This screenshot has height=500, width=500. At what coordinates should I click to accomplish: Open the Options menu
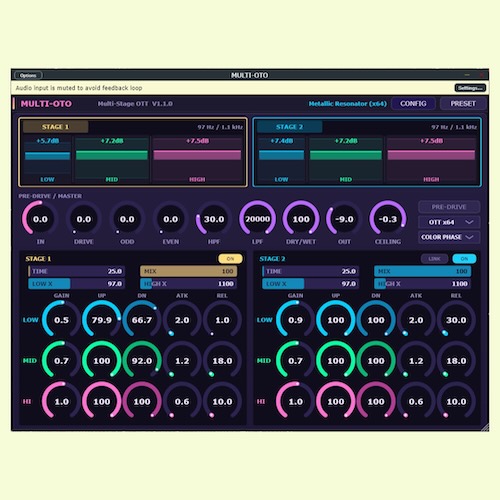pyautogui.click(x=28, y=75)
